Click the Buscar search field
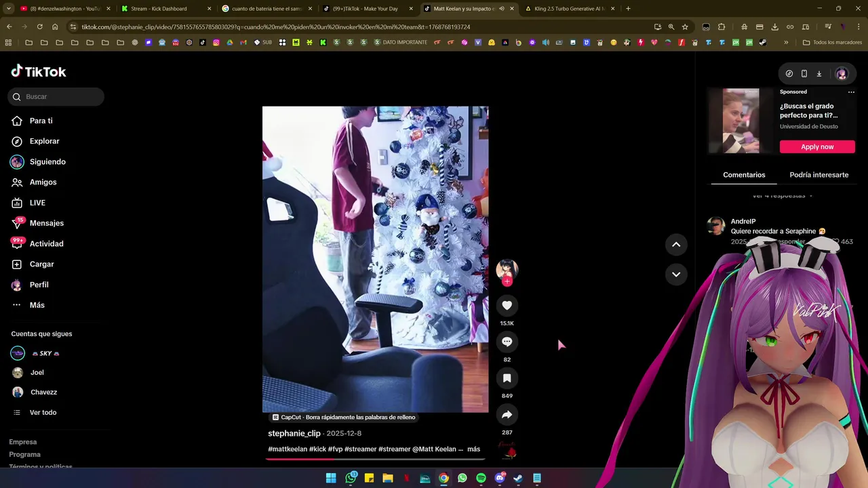Image resolution: width=868 pixels, height=488 pixels. click(x=56, y=97)
